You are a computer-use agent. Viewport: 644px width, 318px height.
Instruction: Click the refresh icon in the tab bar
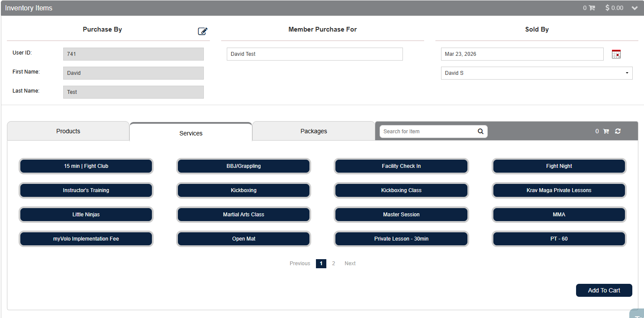point(618,131)
